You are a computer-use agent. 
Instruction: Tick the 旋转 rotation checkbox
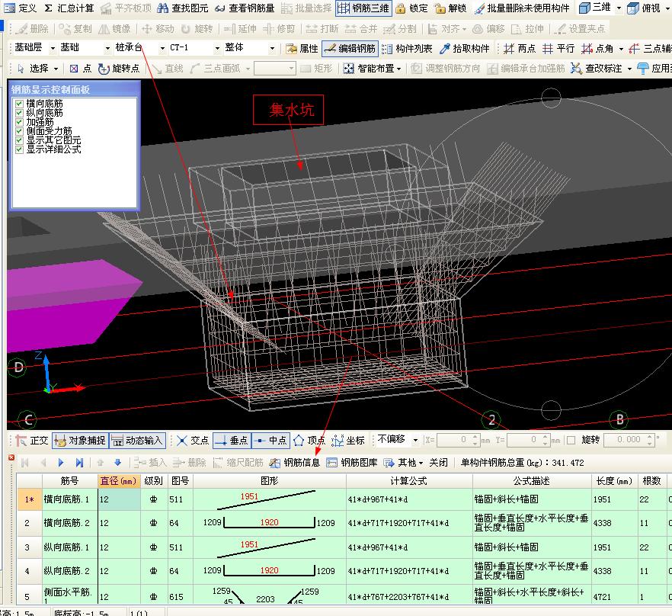(x=571, y=440)
